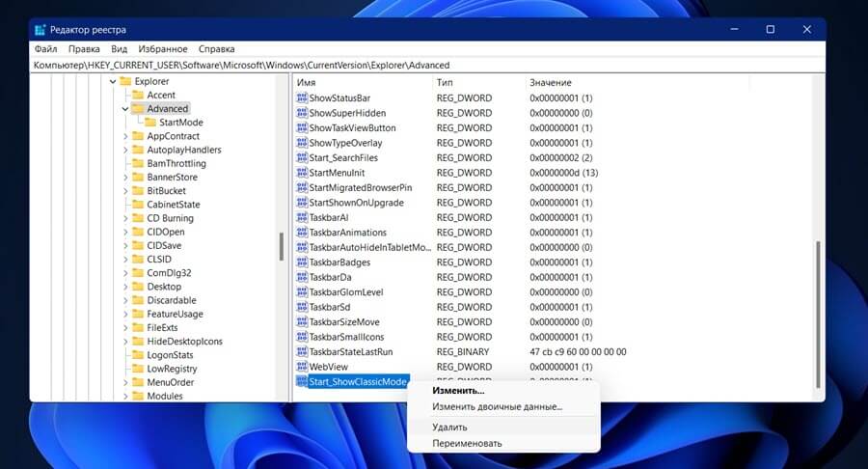The height and width of the screenshot is (469, 868).
Task: Click the StartShownOnUpgrade value icon
Action: pyautogui.click(x=302, y=203)
